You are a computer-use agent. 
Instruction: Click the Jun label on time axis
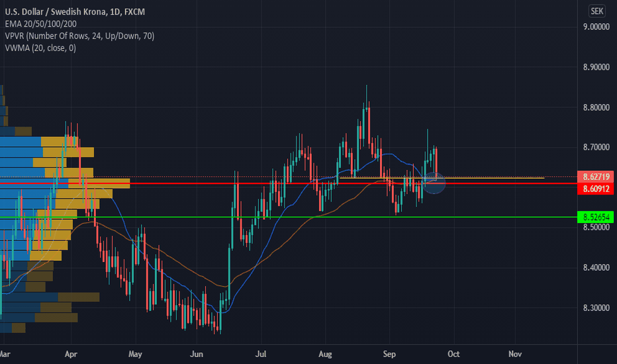tap(197, 354)
